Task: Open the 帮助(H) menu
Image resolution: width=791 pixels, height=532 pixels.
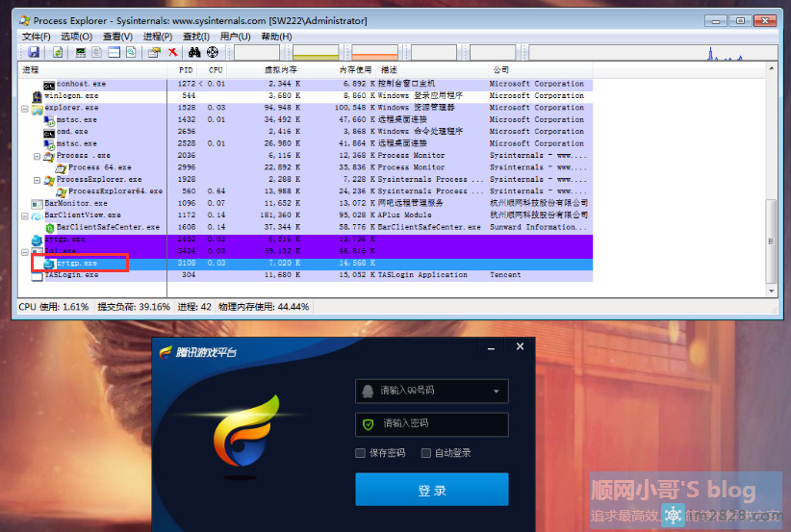Action: click(276, 37)
